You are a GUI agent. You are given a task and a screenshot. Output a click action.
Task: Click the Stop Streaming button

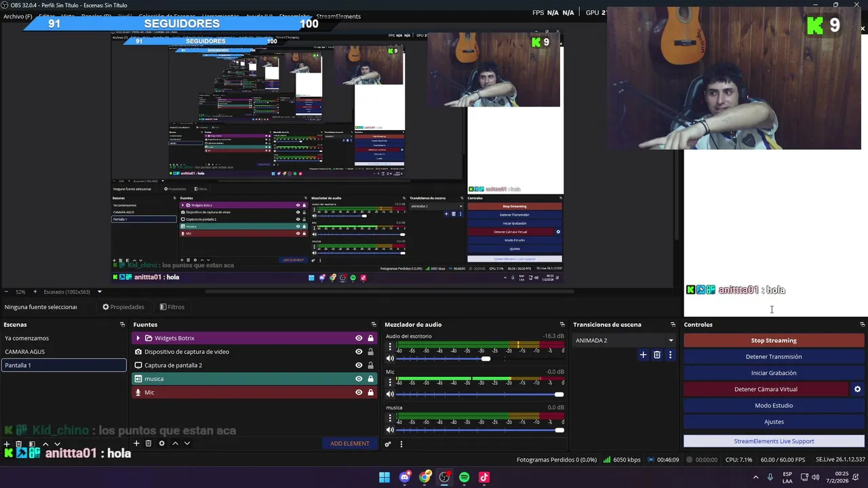coord(774,340)
